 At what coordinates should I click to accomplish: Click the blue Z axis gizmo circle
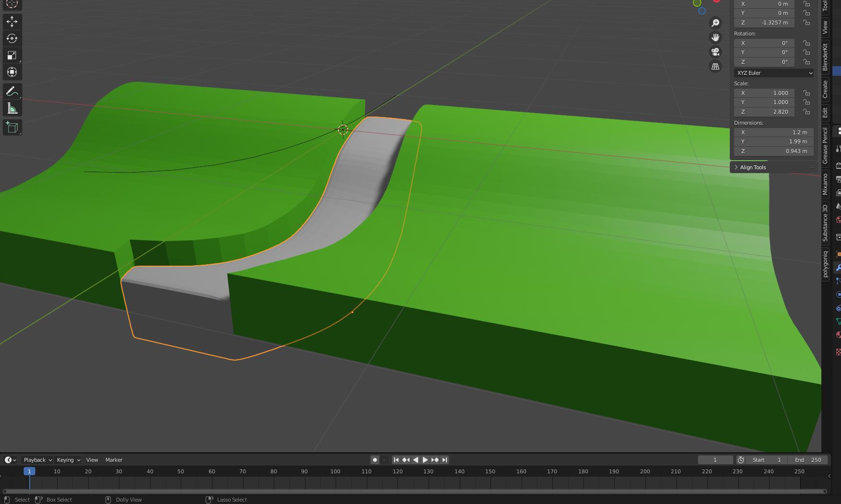pyautogui.click(x=702, y=11)
